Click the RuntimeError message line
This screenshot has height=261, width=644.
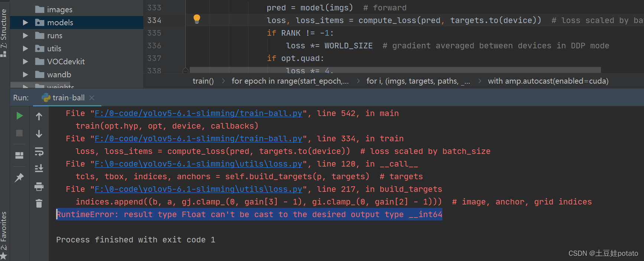[x=249, y=215]
